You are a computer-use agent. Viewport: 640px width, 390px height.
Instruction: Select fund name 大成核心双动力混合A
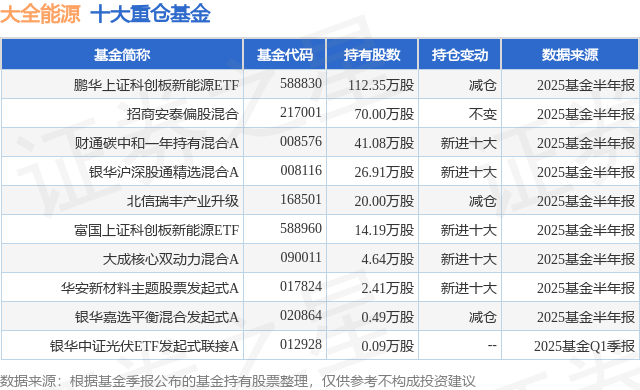tap(171, 259)
